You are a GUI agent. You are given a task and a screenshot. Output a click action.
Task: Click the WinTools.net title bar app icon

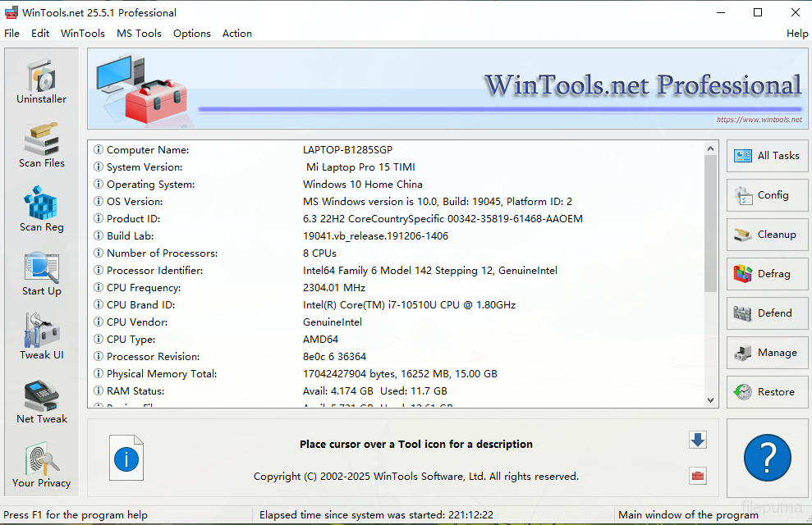11,12
